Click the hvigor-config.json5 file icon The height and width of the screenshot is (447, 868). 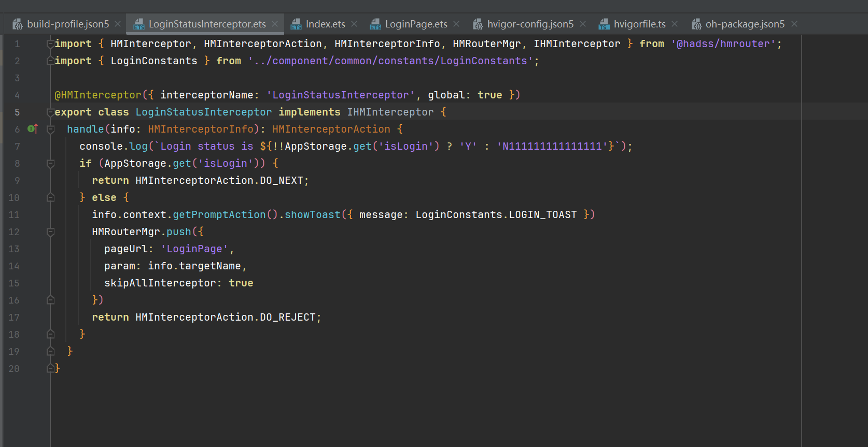[x=478, y=24]
